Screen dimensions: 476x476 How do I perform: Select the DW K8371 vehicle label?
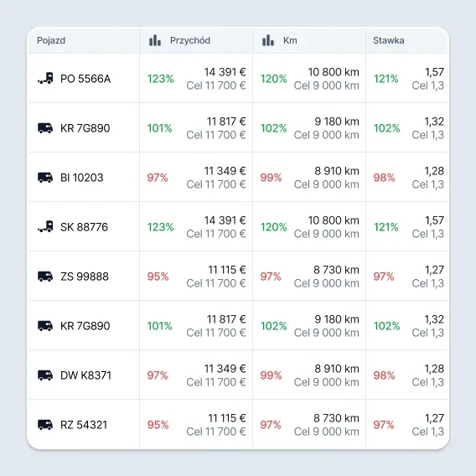pos(86,375)
